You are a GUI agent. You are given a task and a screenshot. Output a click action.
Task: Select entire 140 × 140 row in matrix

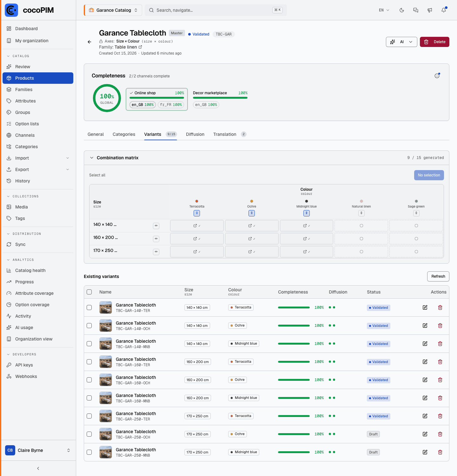click(x=156, y=226)
